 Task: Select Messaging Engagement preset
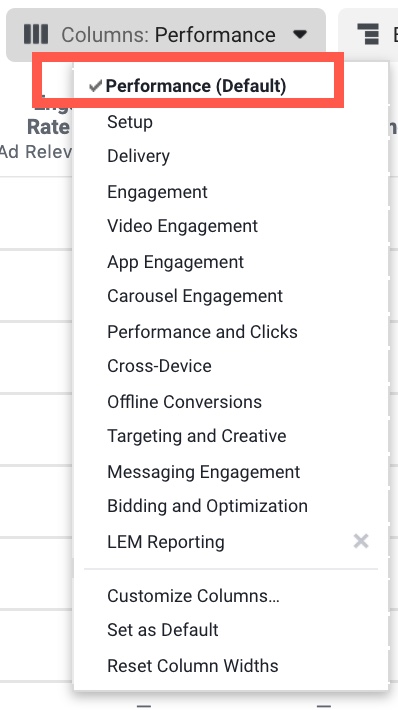coord(204,472)
